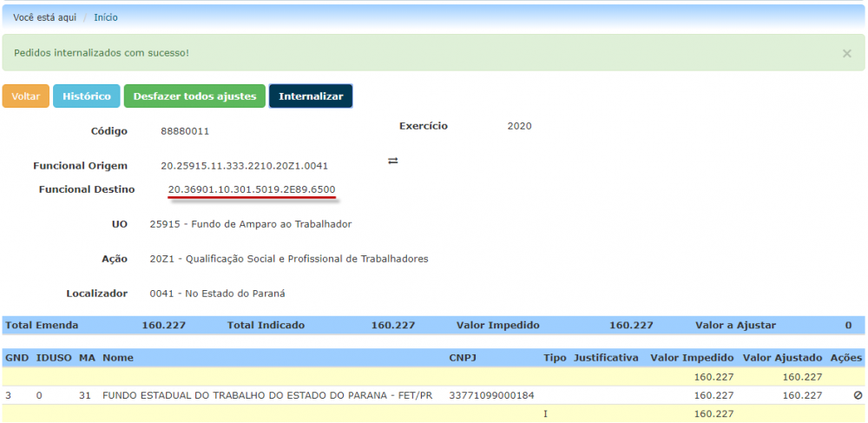The height and width of the screenshot is (423, 868).
Task: Click the Código value 88880011
Action: tap(185, 131)
